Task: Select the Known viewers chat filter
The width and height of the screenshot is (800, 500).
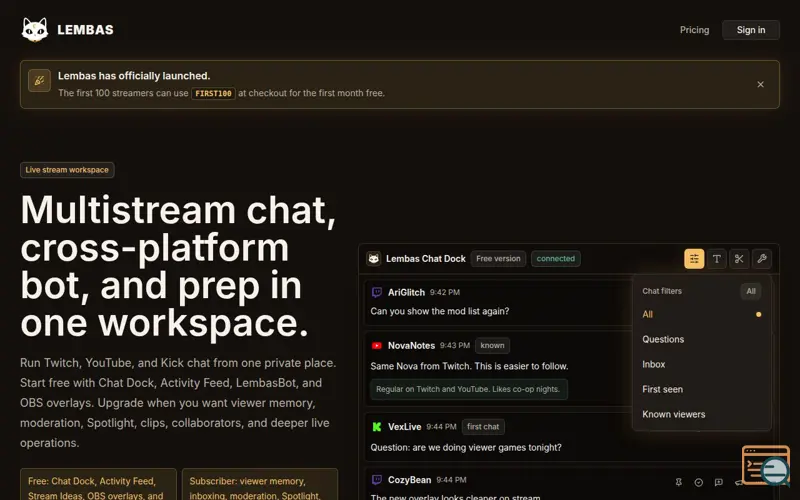Action: coord(702,414)
